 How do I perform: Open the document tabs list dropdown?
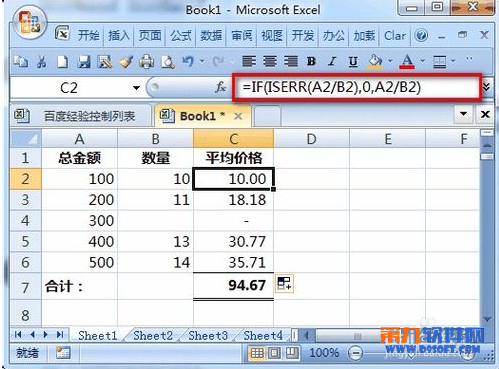point(463,114)
